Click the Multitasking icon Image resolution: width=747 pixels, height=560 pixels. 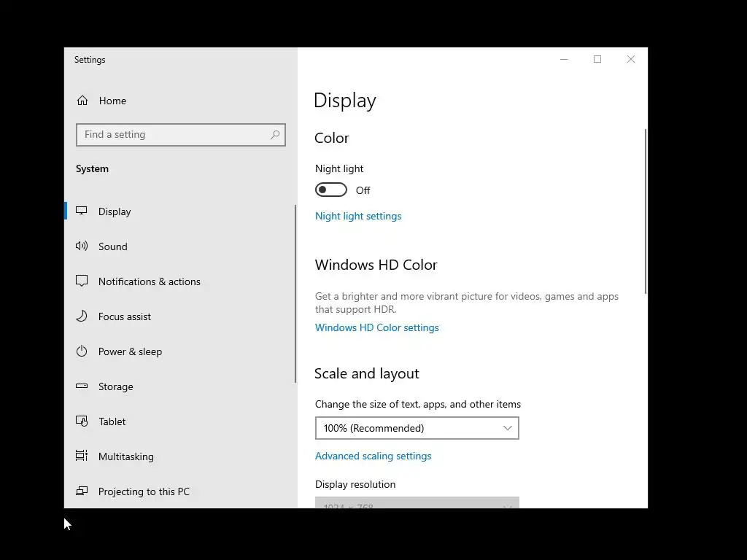click(82, 456)
